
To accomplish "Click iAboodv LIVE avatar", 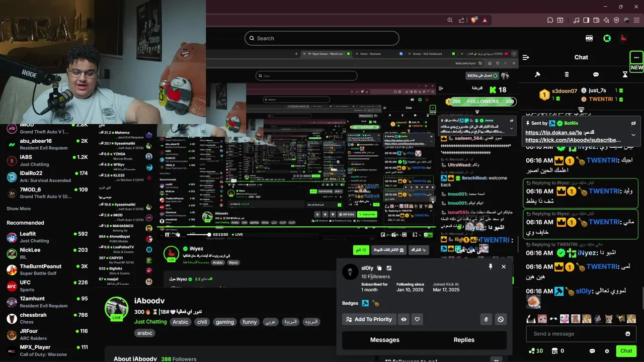I will pyautogui.click(x=116, y=309).
